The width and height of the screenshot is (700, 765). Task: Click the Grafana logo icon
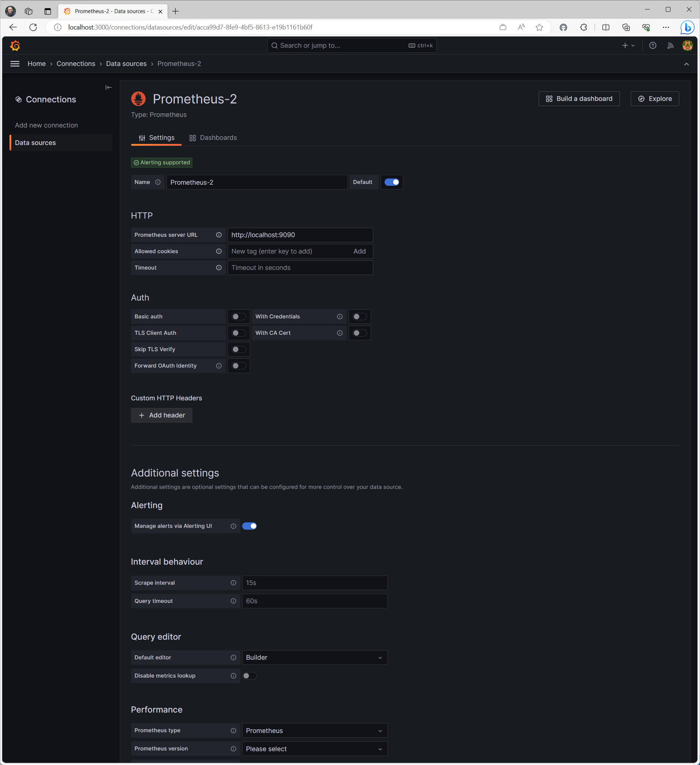coord(15,46)
